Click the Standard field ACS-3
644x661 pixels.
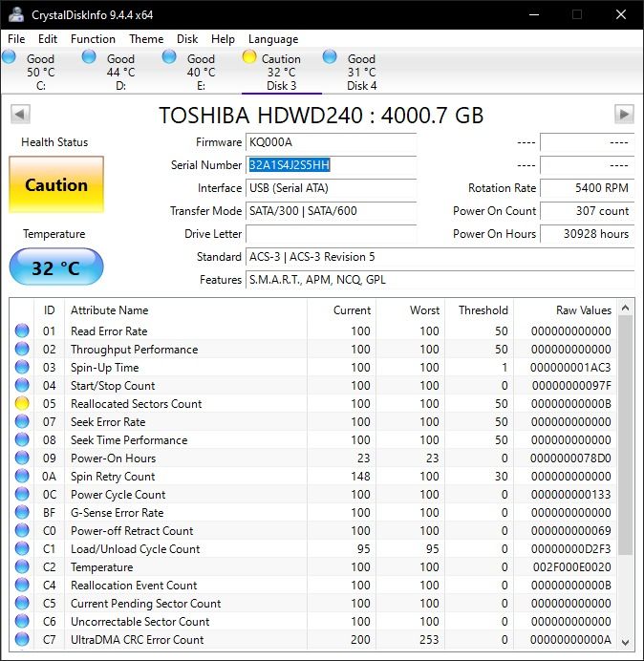click(x=440, y=257)
